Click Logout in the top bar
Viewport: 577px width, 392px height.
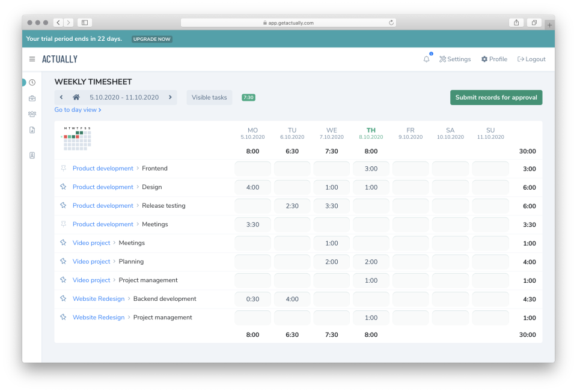point(531,59)
